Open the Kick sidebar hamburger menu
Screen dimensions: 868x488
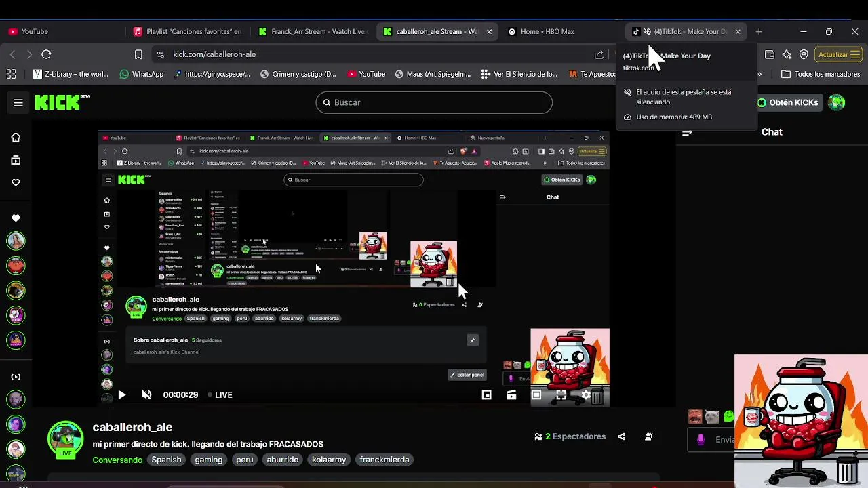tap(18, 102)
